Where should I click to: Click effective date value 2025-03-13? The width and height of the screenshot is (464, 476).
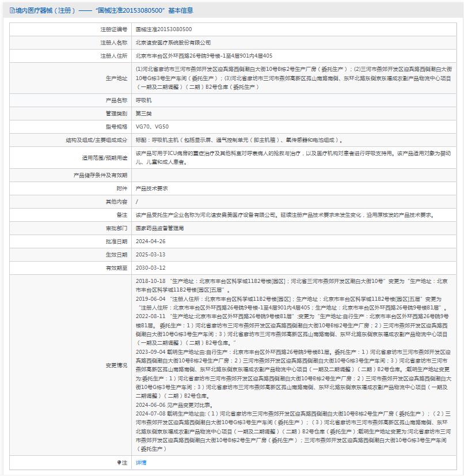[x=150, y=255]
